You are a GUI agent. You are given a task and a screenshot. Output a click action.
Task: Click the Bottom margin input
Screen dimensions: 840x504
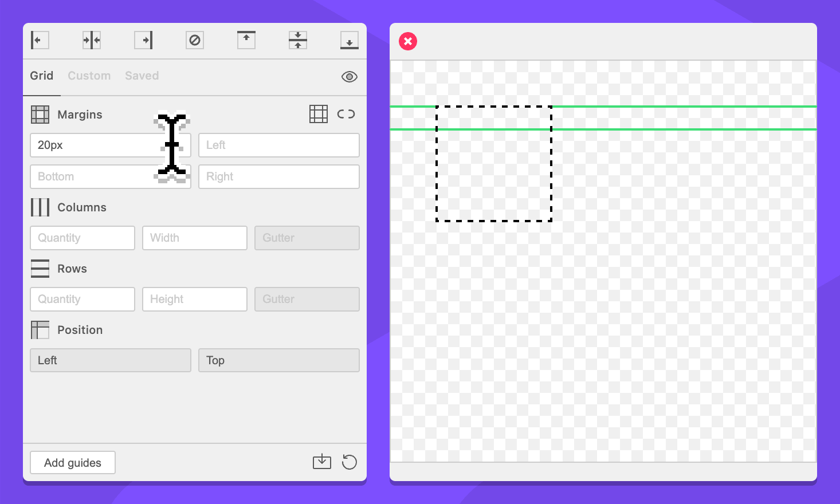point(111,176)
